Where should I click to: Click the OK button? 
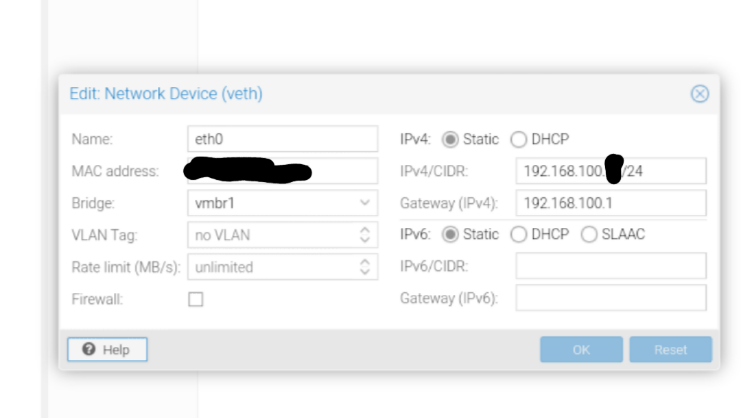pos(581,349)
